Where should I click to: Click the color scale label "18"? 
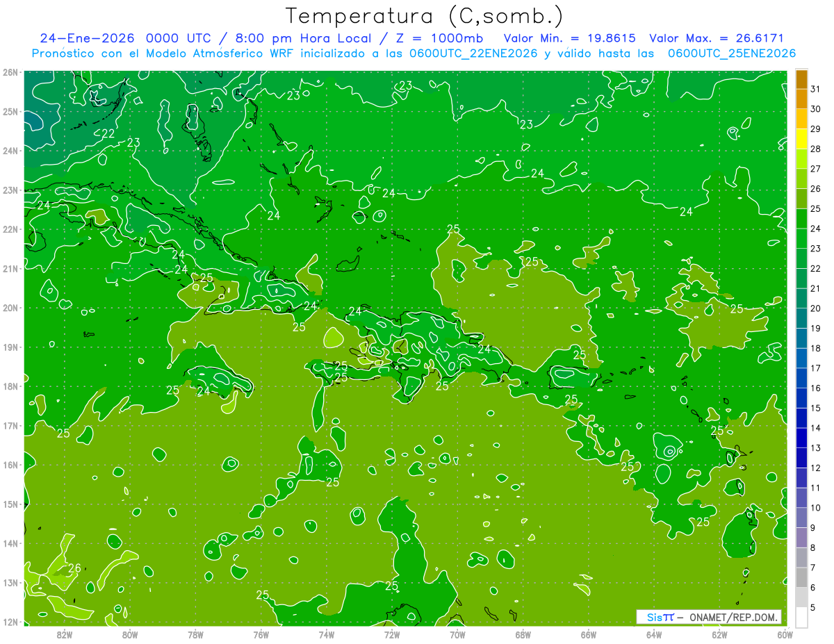pos(816,348)
